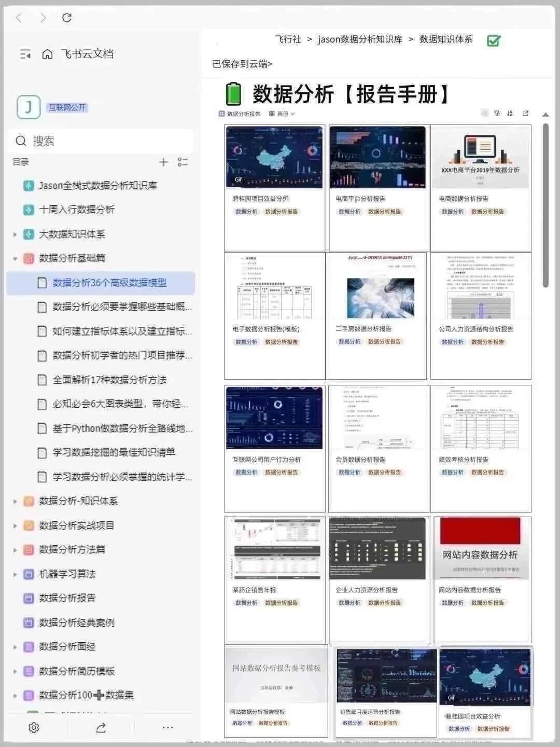Click the green checkmark beside breadcrumb
560x747 pixels.
point(493,39)
